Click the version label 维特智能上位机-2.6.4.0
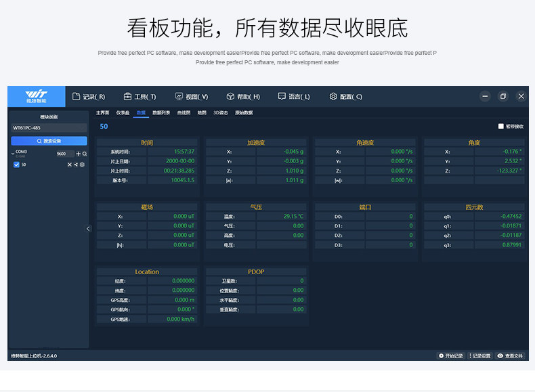Screen dimensions: 535x392 [34, 356]
